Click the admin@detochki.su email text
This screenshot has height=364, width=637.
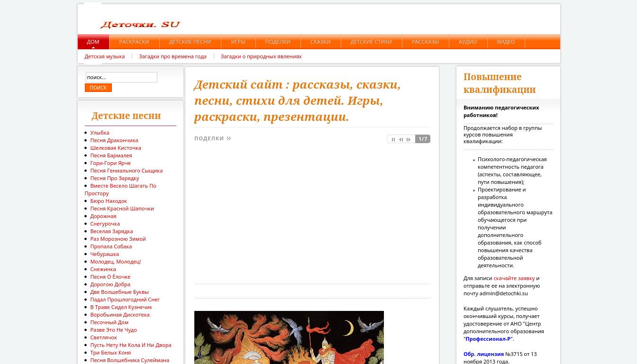503,293
